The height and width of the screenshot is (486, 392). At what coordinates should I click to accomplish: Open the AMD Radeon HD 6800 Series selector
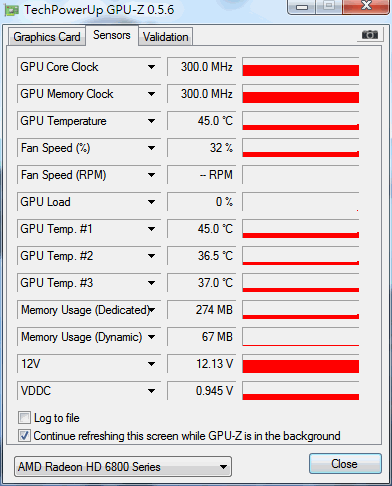coord(123,467)
